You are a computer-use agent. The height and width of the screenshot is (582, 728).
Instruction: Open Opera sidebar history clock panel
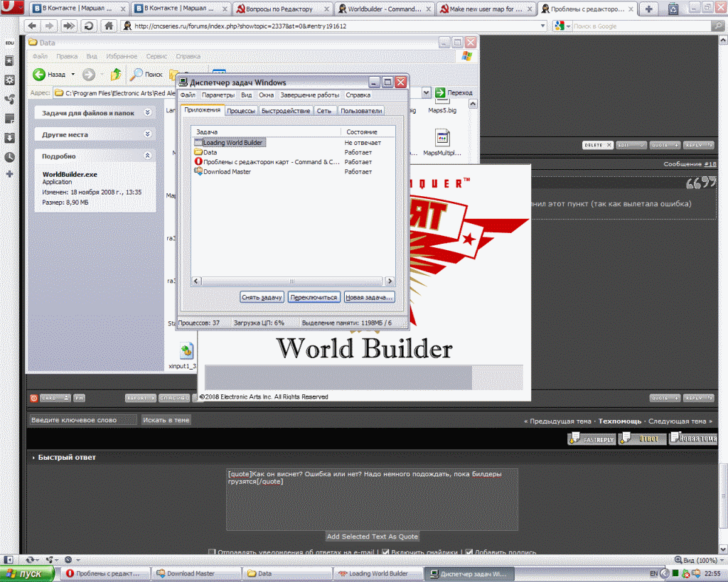(9, 157)
